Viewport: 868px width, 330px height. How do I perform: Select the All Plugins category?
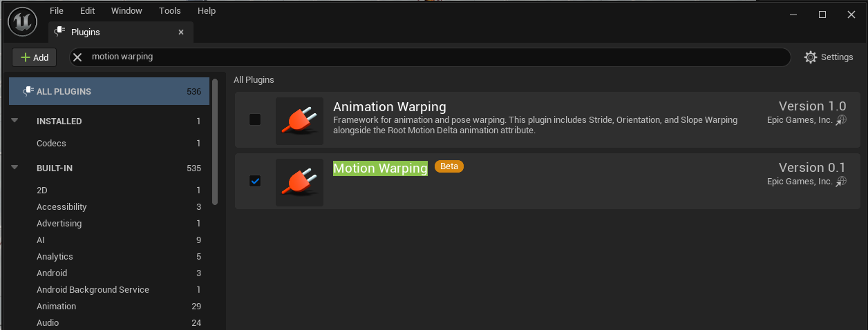109,91
